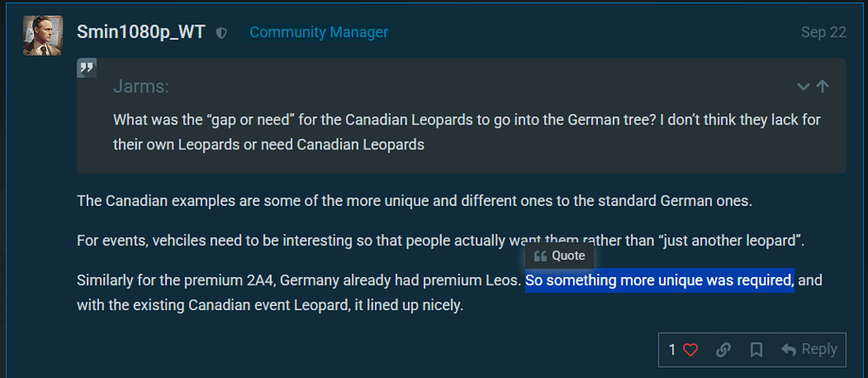Like the post with the heart icon
The image size is (868, 378).
coord(691,350)
